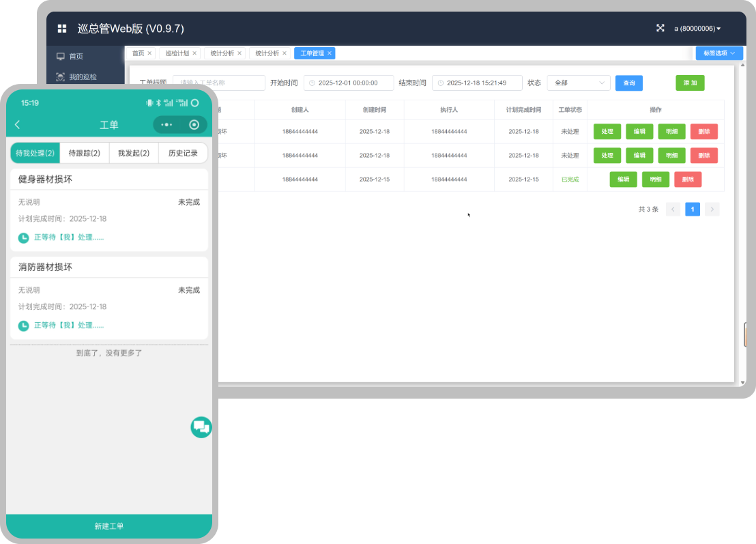The height and width of the screenshot is (544, 756).
Task: Open the mini program three-dot menu
Action: [x=166, y=124]
